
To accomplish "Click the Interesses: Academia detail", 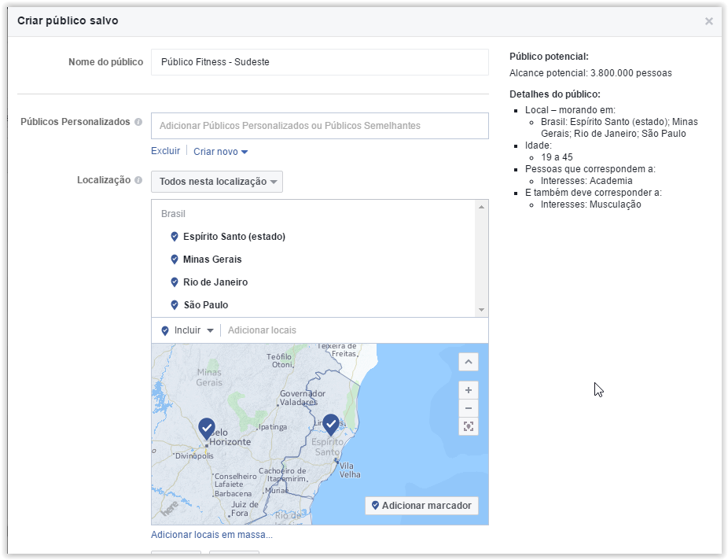I will [586, 181].
